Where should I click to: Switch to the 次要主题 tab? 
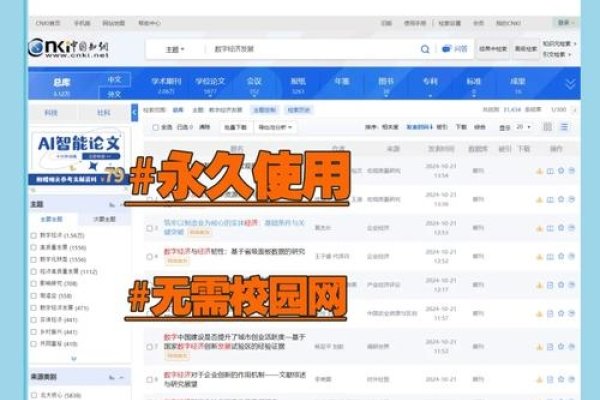click(104, 219)
